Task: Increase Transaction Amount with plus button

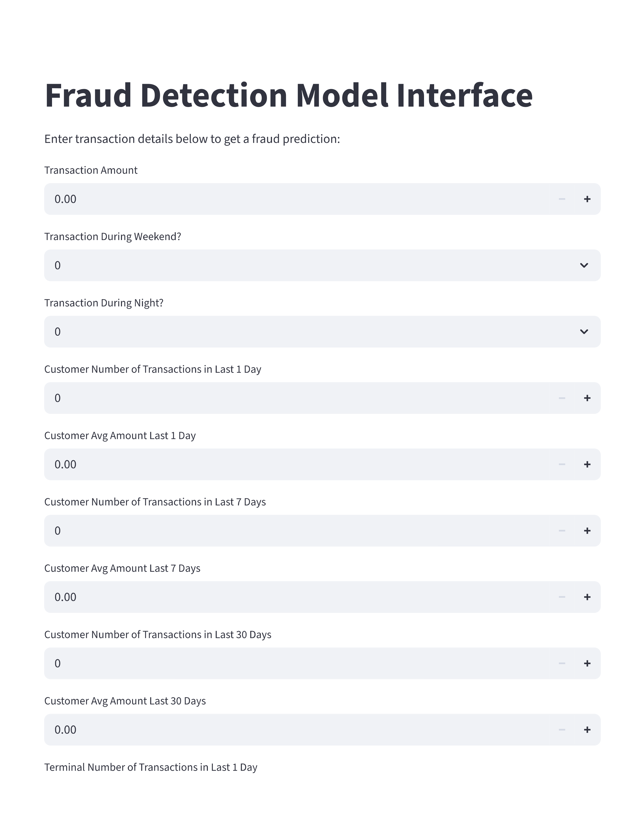Action: pos(587,199)
